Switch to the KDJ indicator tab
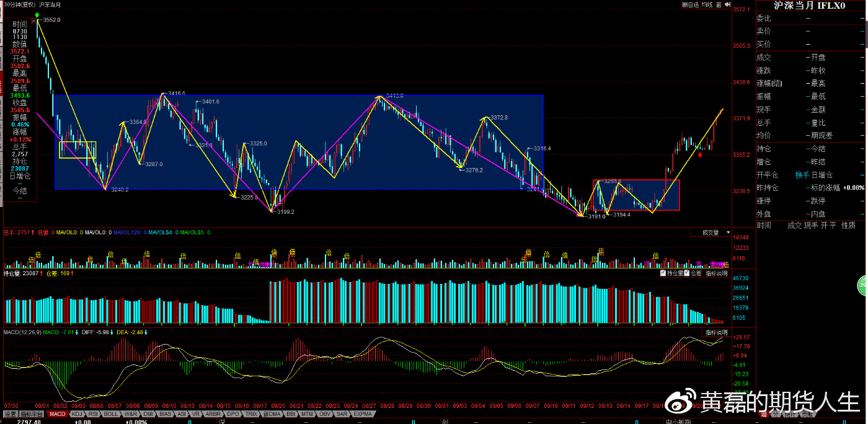The height and width of the screenshot is (424, 868). [x=76, y=414]
